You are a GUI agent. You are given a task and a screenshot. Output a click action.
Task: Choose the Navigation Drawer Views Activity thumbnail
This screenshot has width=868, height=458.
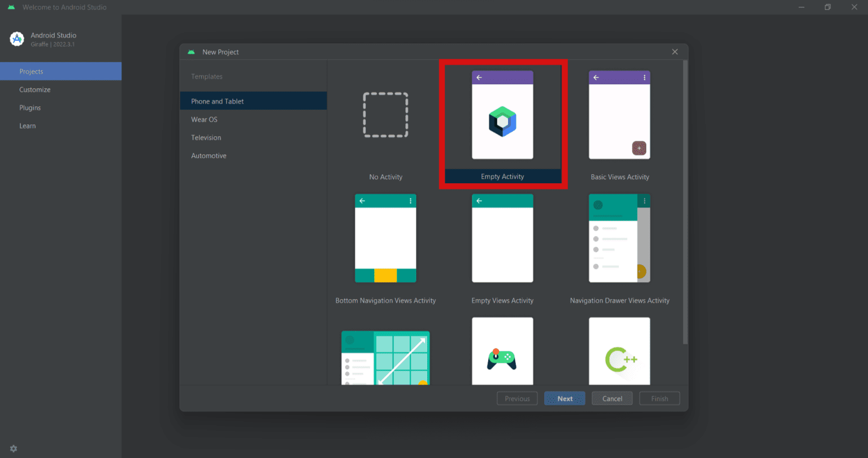pyautogui.click(x=619, y=238)
